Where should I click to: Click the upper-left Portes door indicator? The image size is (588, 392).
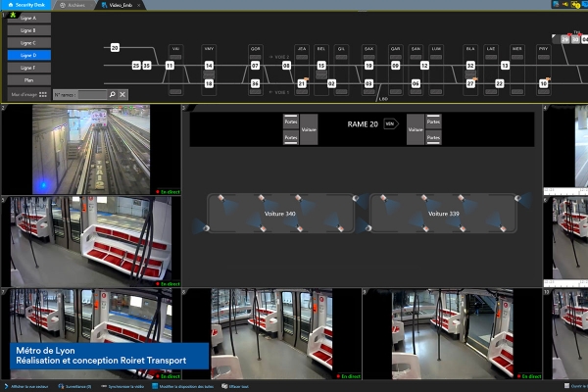click(x=291, y=122)
